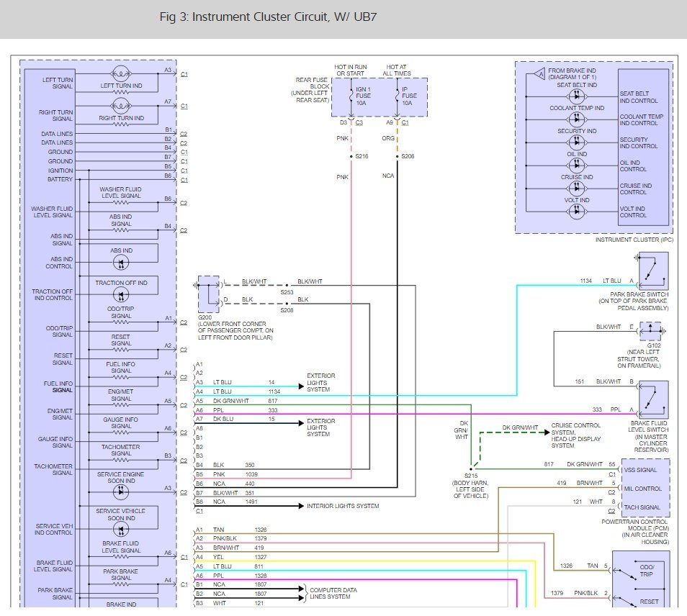Click the G102 ground connector symbol
The width and height of the screenshot is (687, 616).
[651, 331]
